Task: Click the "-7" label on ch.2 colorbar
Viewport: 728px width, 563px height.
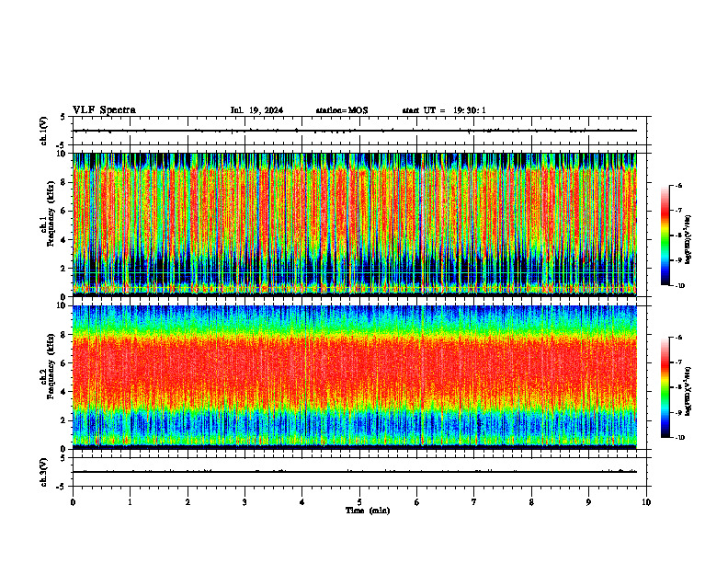Action: click(678, 362)
